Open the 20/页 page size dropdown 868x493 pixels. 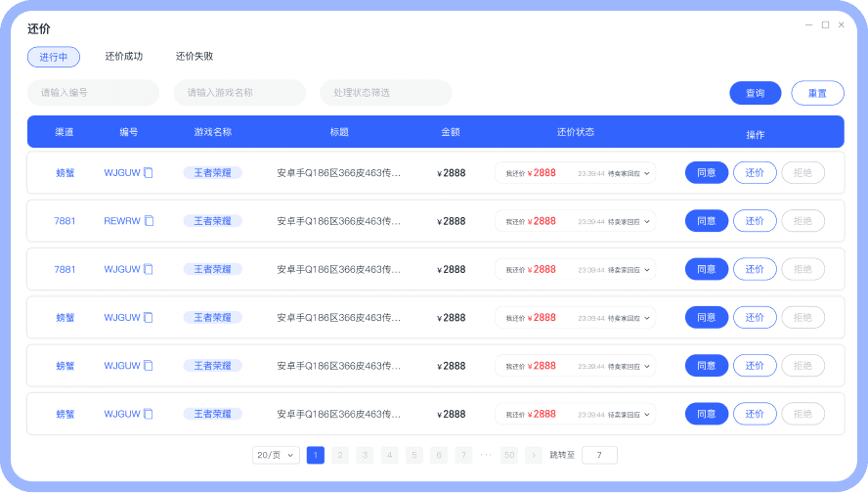(x=276, y=455)
